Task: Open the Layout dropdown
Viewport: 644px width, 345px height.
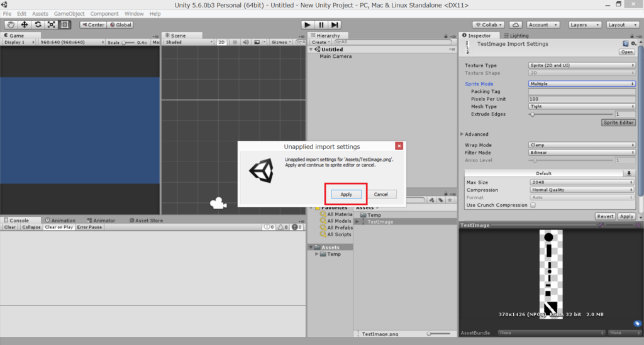Action: 622,25
